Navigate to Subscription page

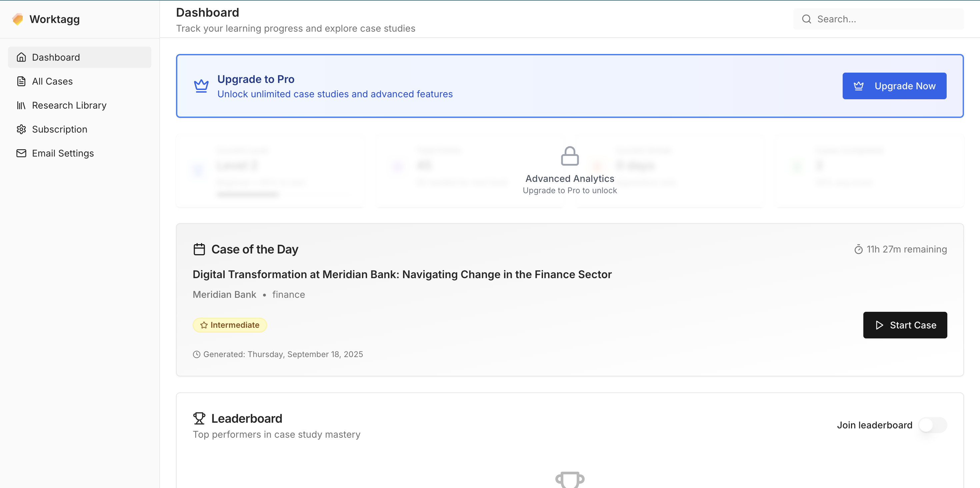[59, 129]
